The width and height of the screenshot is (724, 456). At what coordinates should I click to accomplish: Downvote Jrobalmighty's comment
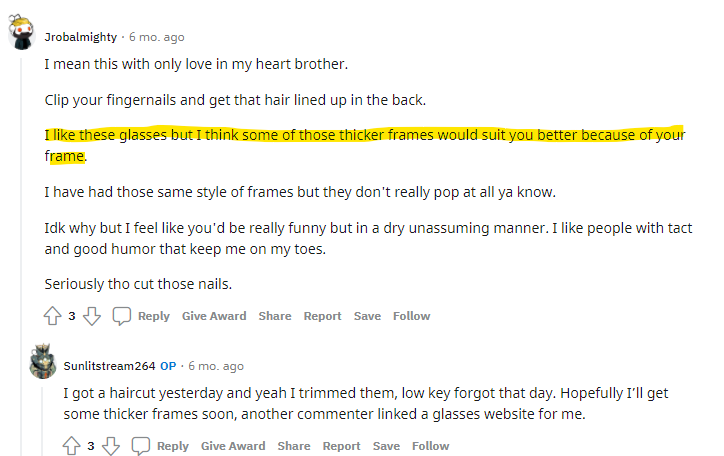click(x=91, y=316)
